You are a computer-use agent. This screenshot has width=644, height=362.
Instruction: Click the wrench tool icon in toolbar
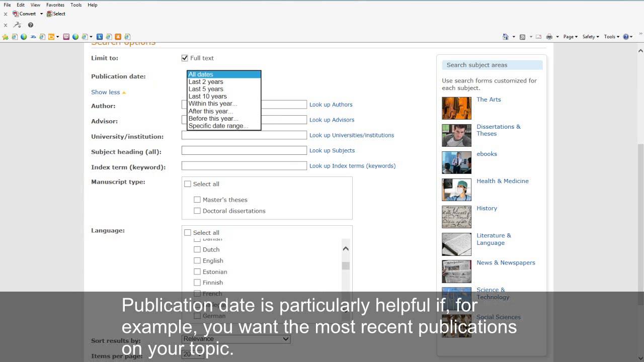17,25
